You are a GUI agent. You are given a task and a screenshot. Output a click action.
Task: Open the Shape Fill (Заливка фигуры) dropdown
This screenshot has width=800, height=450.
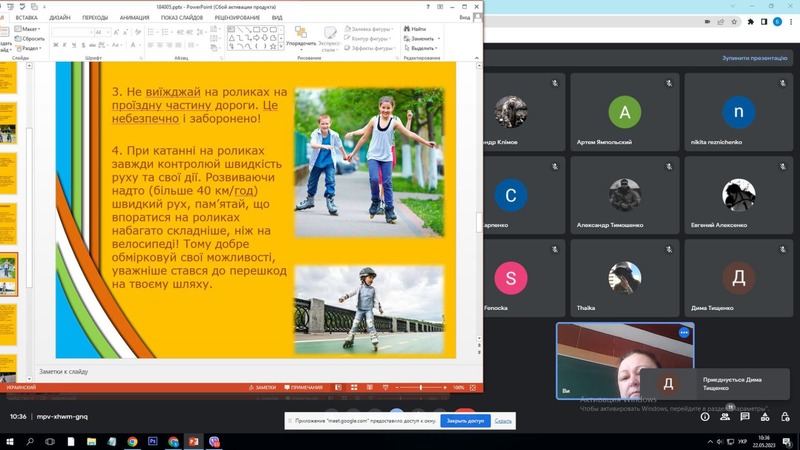pyautogui.click(x=373, y=29)
